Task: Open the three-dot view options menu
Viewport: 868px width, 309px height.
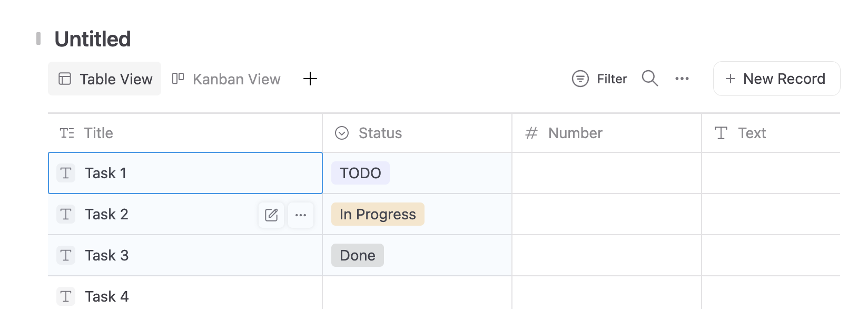Action: [x=682, y=79]
